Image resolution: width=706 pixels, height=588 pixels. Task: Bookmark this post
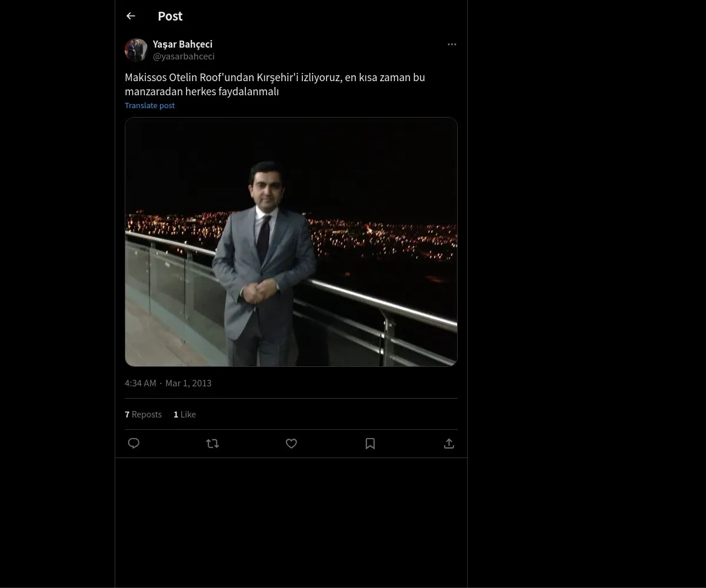coord(370,443)
